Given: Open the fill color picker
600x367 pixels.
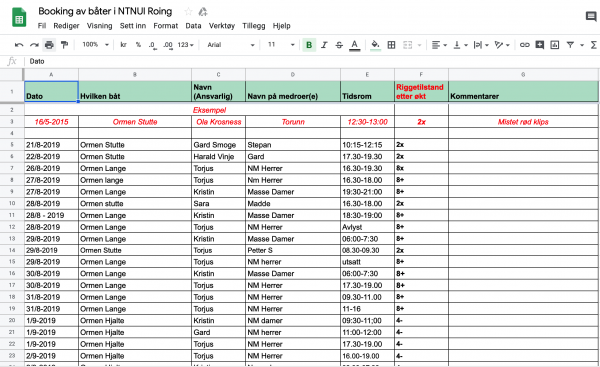Looking at the screenshot, I should [375, 45].
